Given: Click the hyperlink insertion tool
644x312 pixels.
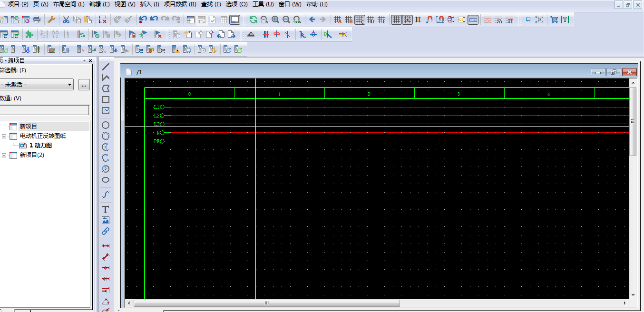Looking at the screenshot, I should pyautogui.click(x=106, y=231).
